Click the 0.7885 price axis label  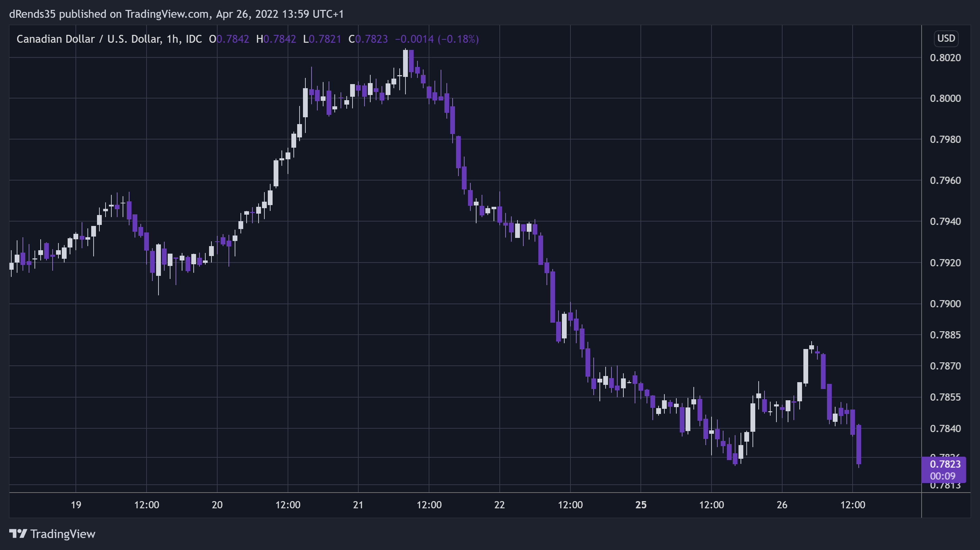pos(945,335)
